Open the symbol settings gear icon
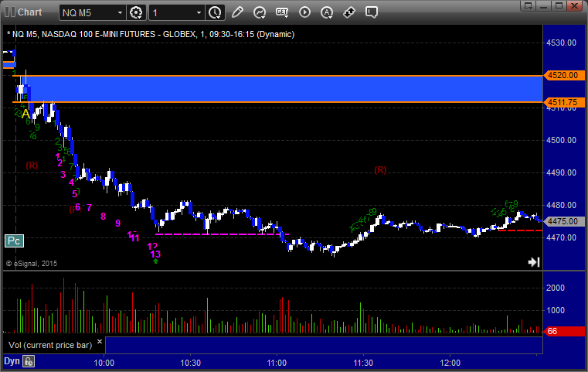Viewport: 588px width, 372px height. (136, 13)
